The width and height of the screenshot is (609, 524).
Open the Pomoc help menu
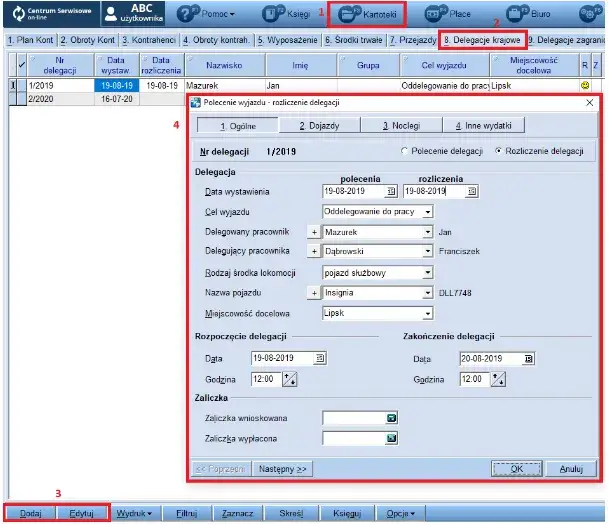tap(206, 15)
